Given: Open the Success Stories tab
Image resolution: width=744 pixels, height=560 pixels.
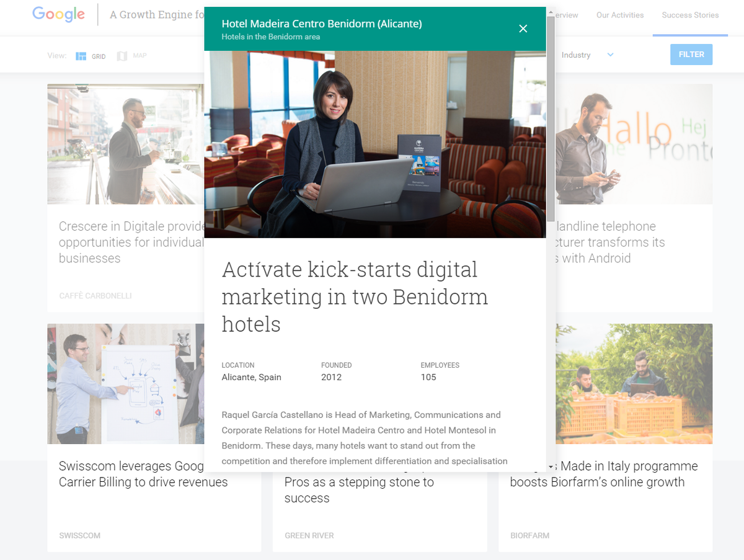Looking at the screenshot, I should (690, 15).
